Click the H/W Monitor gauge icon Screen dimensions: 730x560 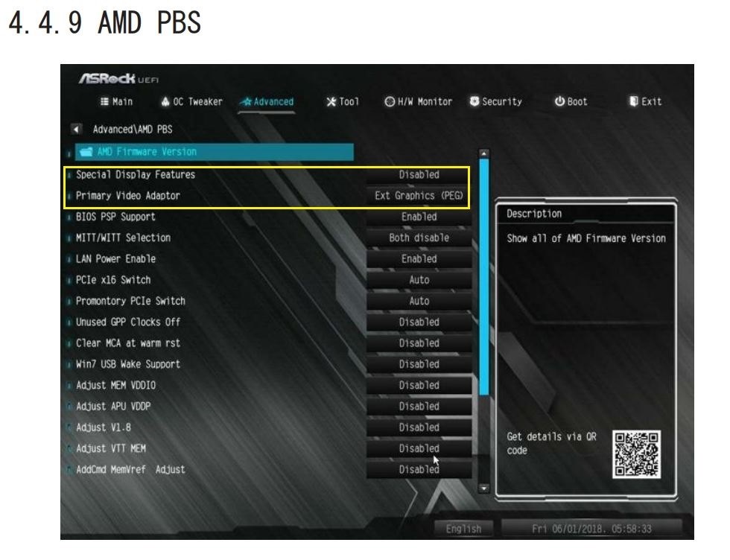[x=389, y=101]
